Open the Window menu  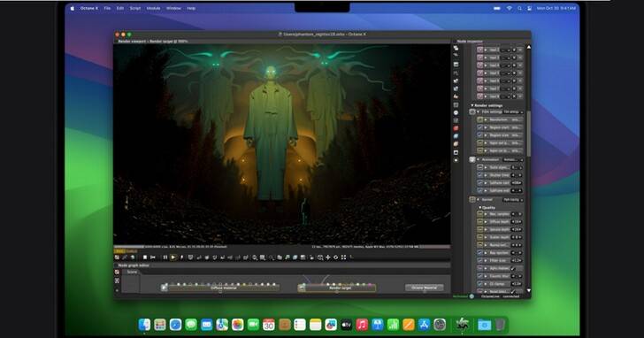(173, 8)
